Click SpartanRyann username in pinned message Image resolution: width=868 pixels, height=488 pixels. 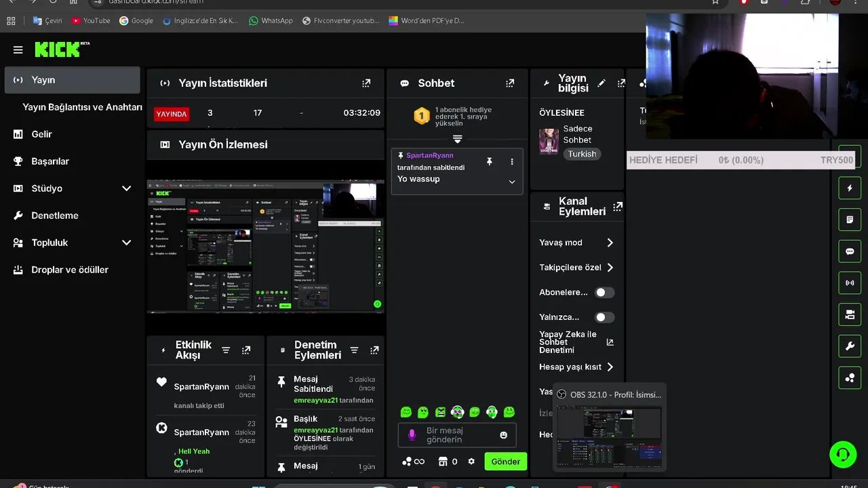[430, 155]
